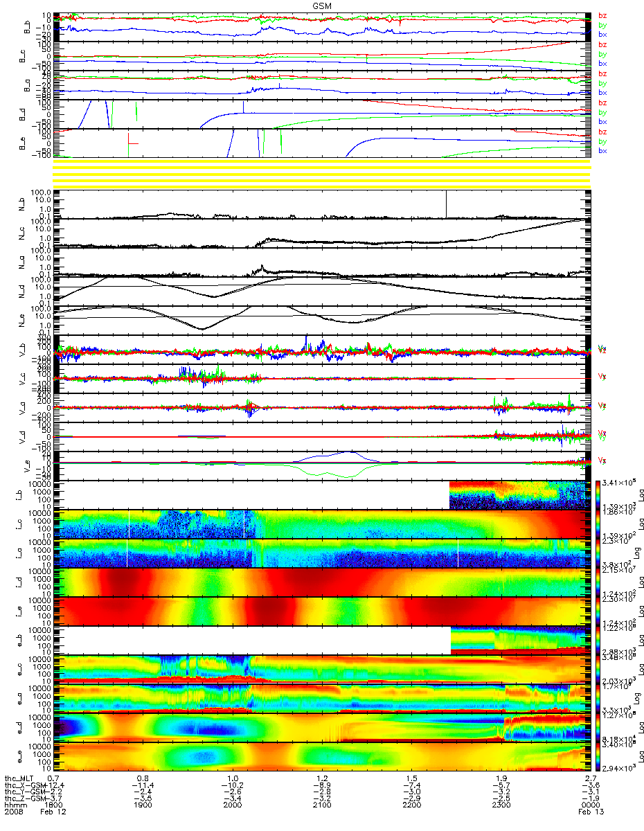
Task: Click the i_d ion spectrogram panel
Action: 322,582
